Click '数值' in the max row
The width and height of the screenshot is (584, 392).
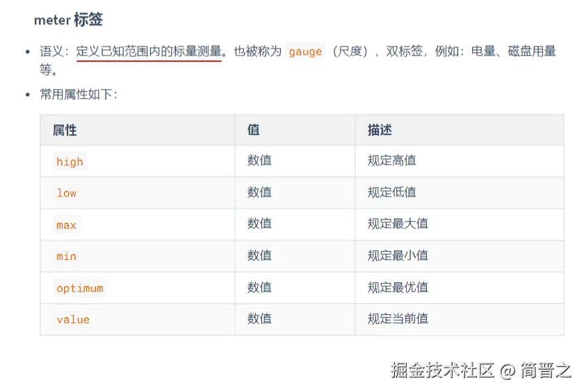coord(259,224)
